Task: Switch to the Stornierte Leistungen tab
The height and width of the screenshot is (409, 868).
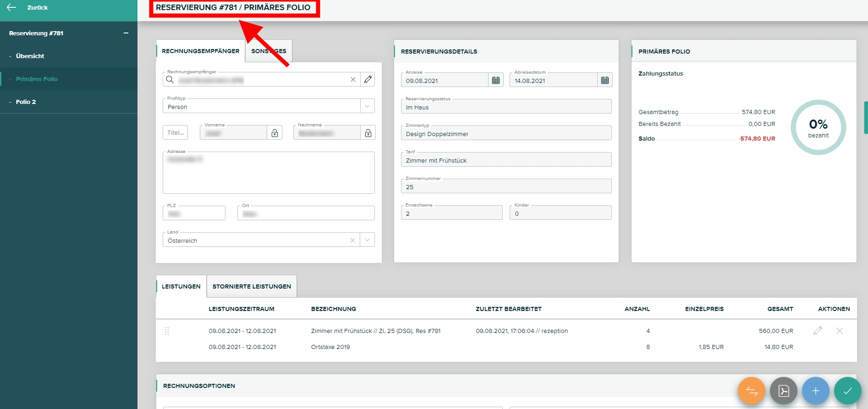Action: [252, 286]
